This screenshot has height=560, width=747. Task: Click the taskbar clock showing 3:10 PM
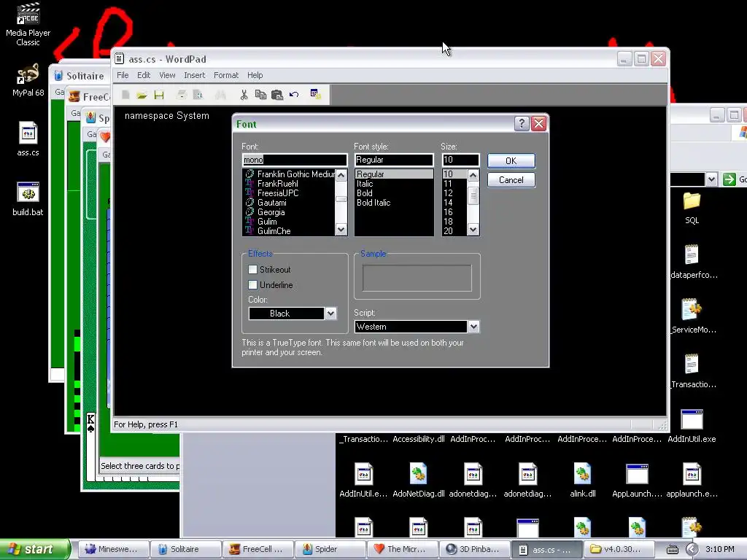click(720, 549)
